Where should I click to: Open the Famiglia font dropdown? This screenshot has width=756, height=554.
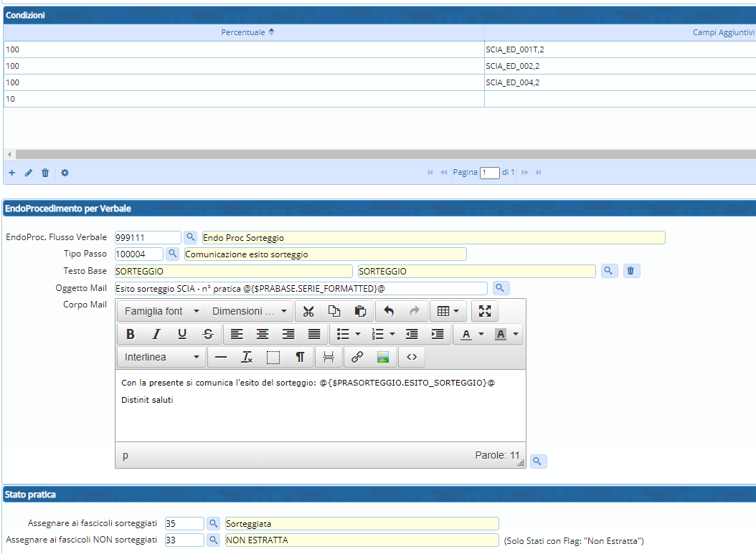pos(161,311)
